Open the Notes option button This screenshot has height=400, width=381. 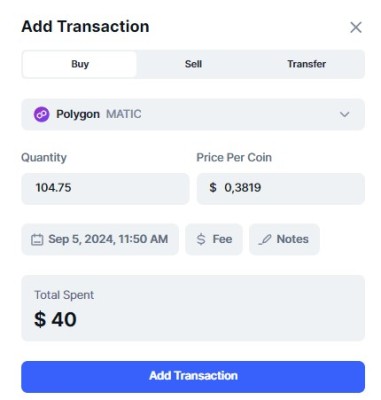[x=284, y=239]
